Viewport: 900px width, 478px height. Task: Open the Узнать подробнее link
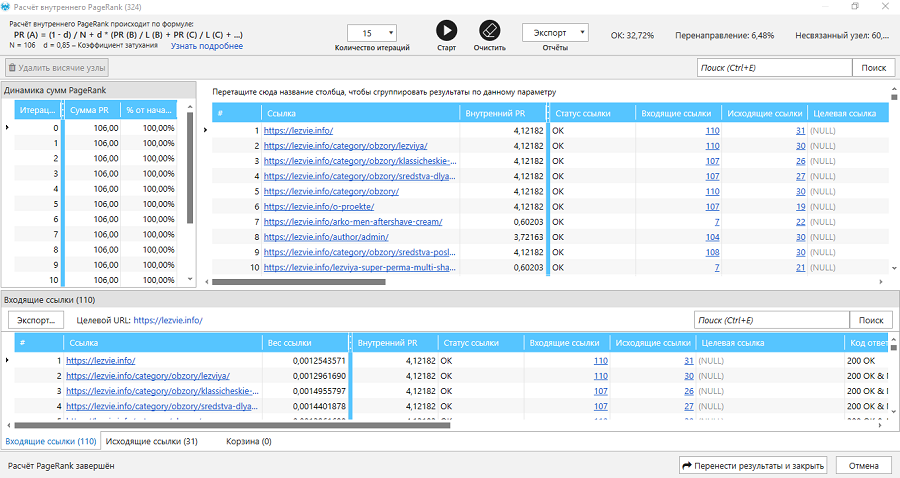[x=207, y=46]
